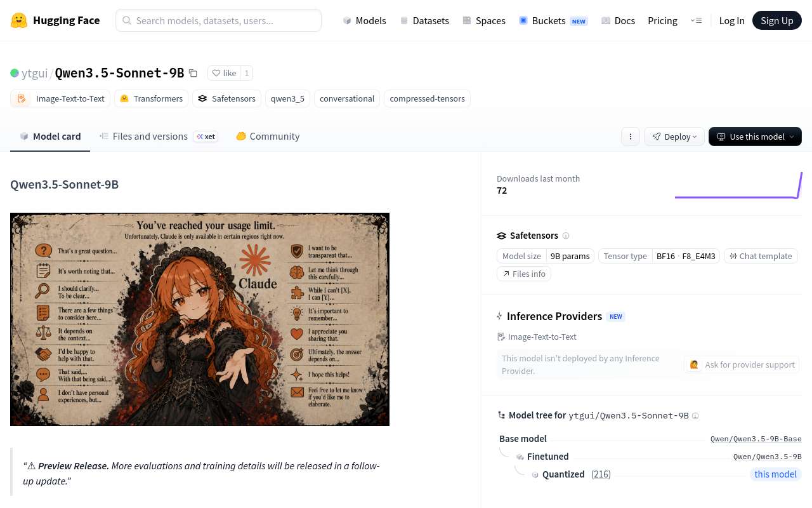Open the Deploy dropdown
Image resolution: width=812 pixels, height=508 pixels.
pos(674,137)
